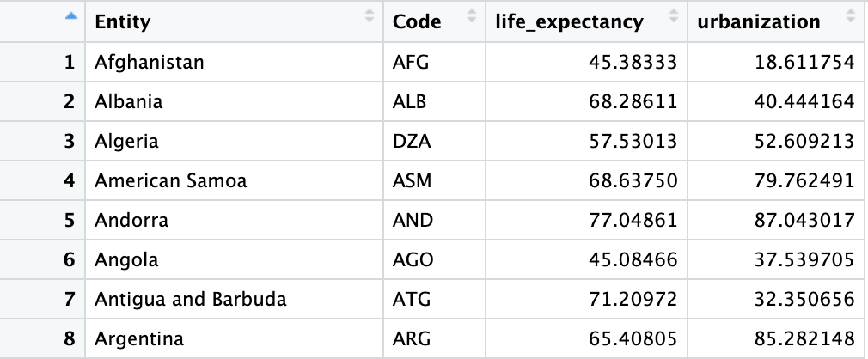The height and width of the screenshot is (359, 868).
Task: Click Afghanistan's urbanization value 18.611754
Action: 805,63
